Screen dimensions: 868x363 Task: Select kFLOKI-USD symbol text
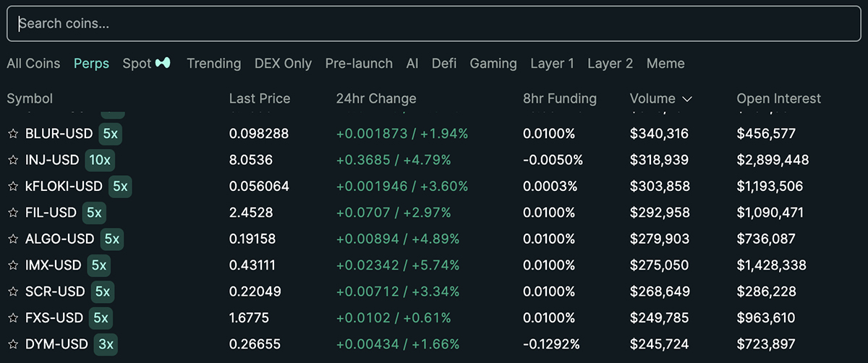click(64, 187)
